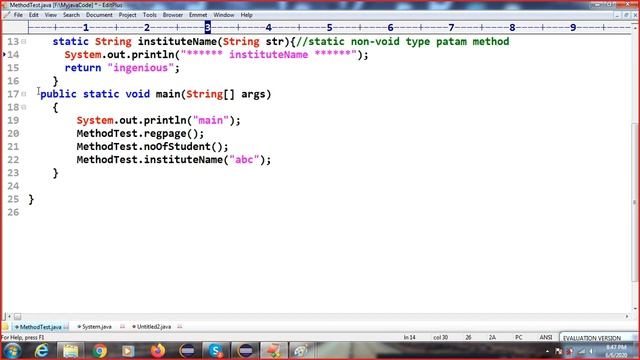The height and width of the screenshot is (360, 640).
Task: Click the horizontal scrollbar right arrow
Action: point(627,317)
